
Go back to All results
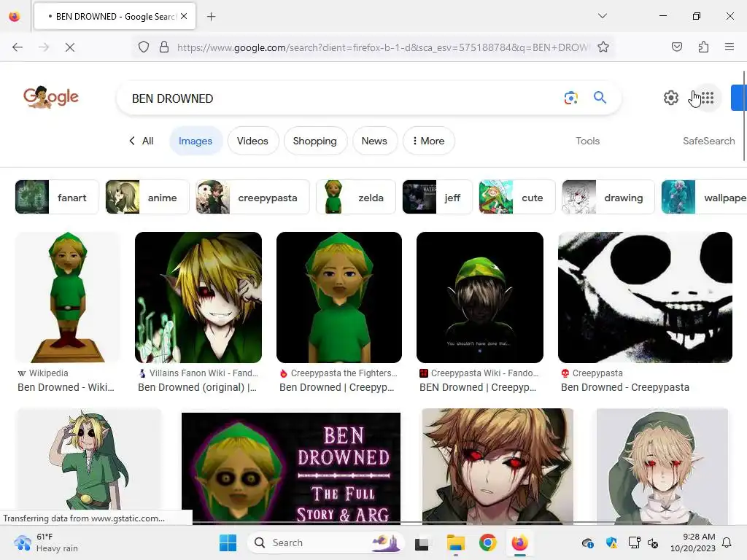142,141
